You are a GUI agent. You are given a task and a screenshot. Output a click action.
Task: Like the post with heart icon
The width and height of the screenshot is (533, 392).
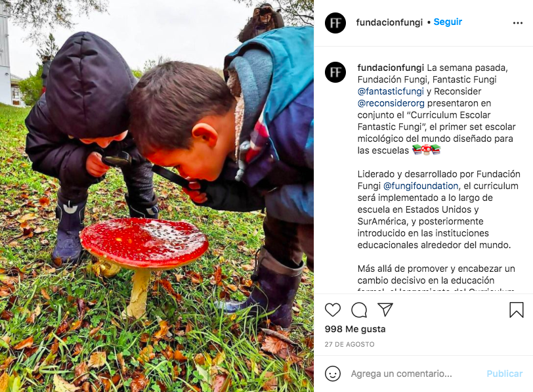[332, 310]
